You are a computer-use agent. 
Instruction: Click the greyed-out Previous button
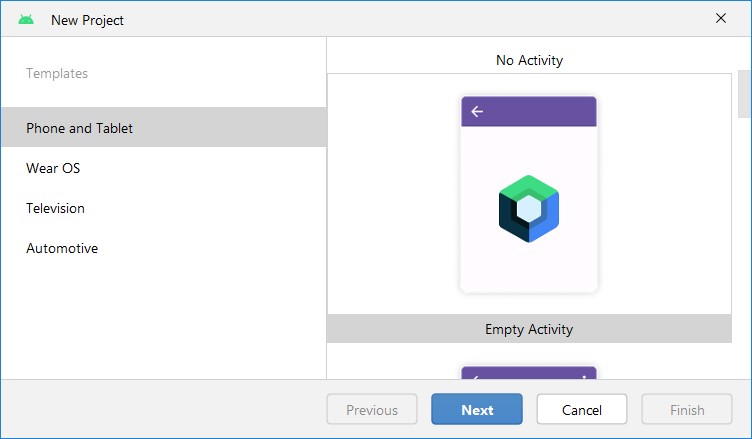[x=372, y=410]
